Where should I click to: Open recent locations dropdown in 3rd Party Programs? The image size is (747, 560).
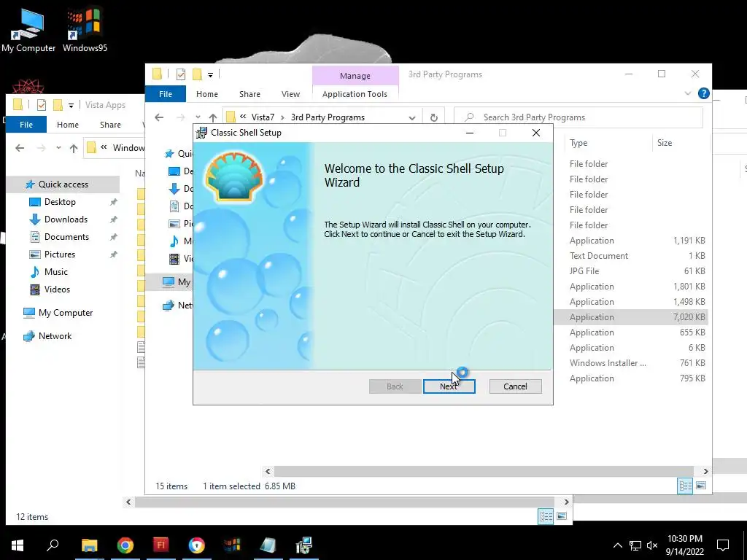[x=198, y=117]
